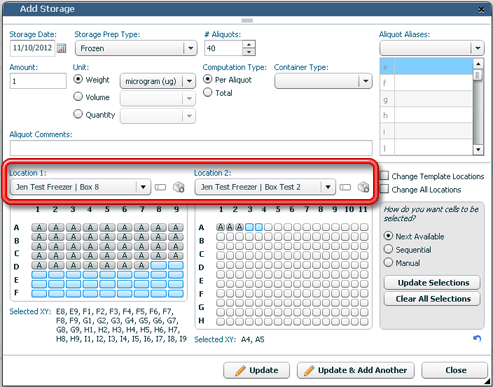This screenshot has height=387, width=493.
Task: Click the Aliquot Comments text field
Action: 191,148
